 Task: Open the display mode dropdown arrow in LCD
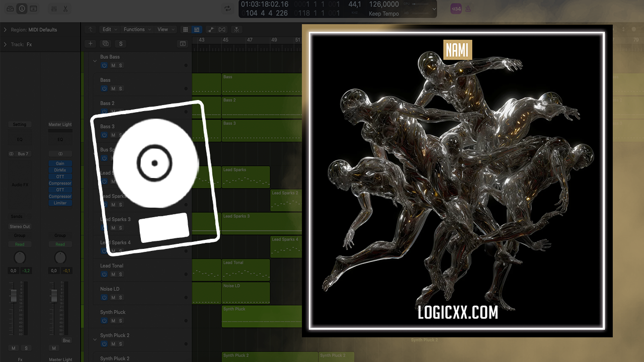point(434,9)
